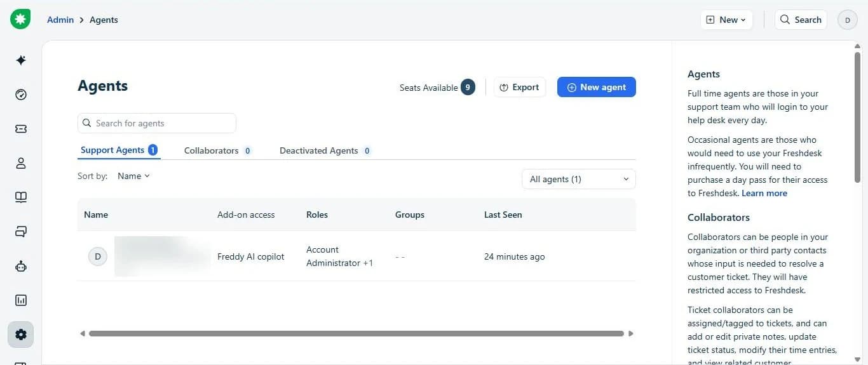Viewport: 868px width, 365px height.
Task: Open the Solutions book icon in sidebar
Action: 21,197
